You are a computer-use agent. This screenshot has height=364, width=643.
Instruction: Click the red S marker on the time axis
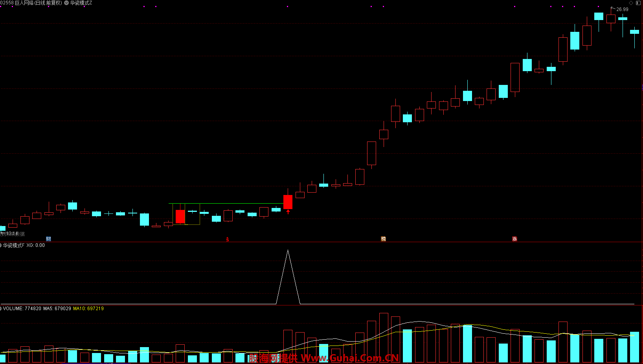pos(227,239)
